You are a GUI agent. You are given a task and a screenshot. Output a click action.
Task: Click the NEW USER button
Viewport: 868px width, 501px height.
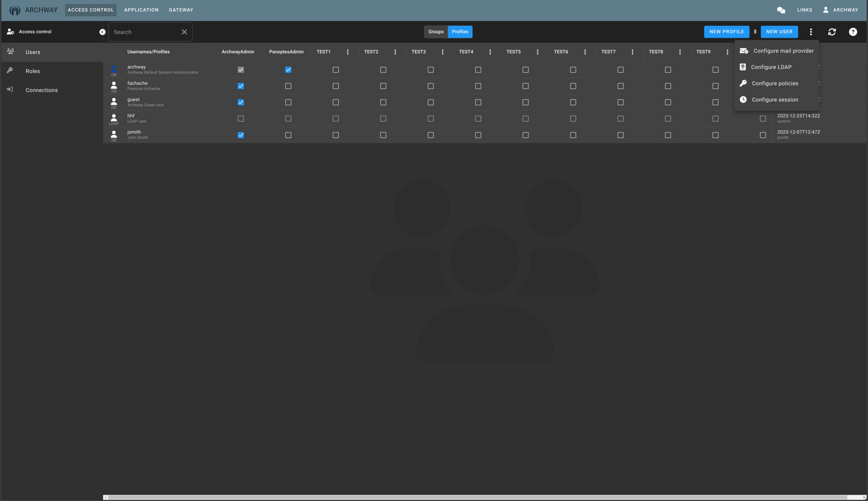pos(779,32)
